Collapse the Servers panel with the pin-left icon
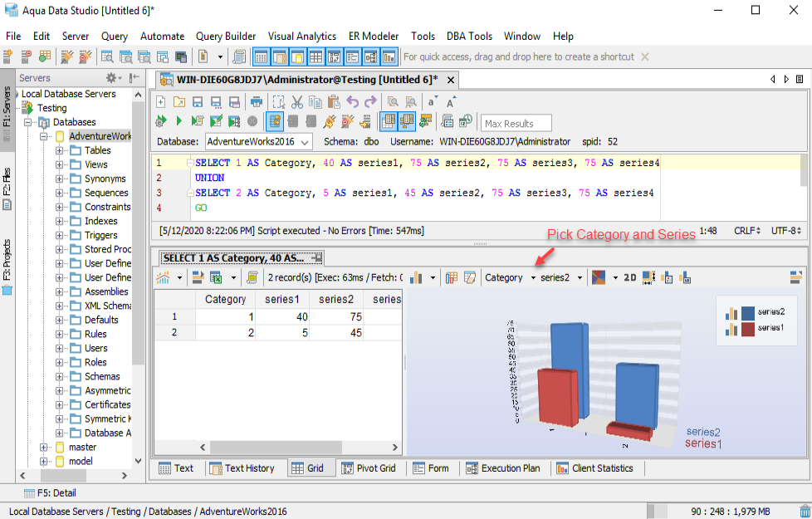Viewport: 812px width, 519px height. [x=135, y=78]
